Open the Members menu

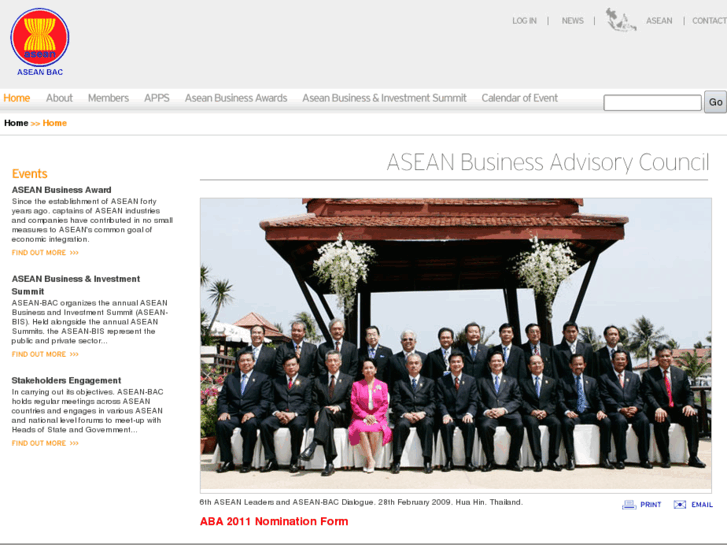pyautogui.click(x=108, y=98)
